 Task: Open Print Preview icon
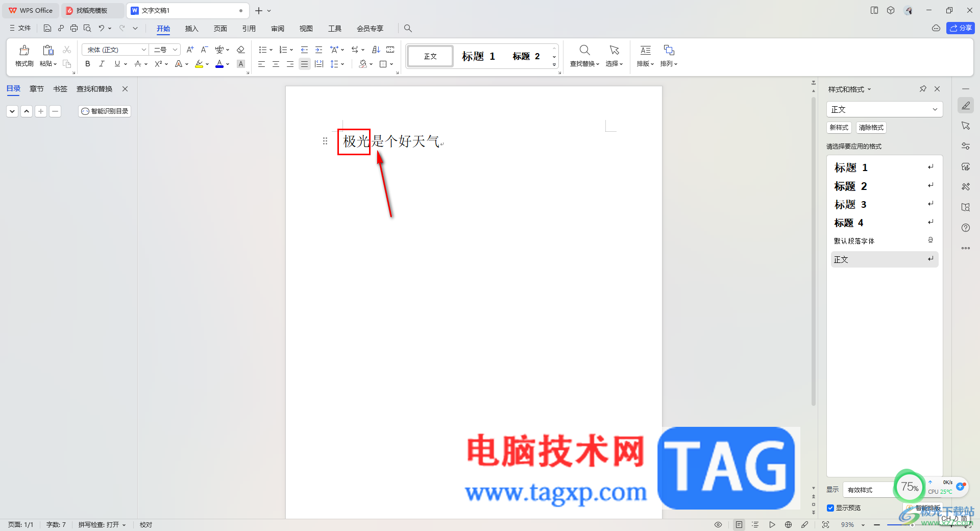pyautogui.click(x=87, y=28)
